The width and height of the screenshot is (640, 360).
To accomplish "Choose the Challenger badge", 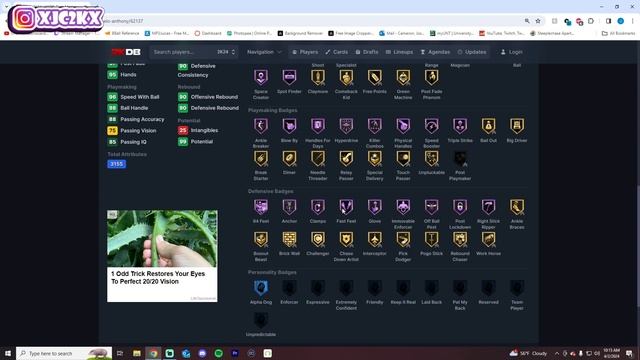I will click(318, 240).
